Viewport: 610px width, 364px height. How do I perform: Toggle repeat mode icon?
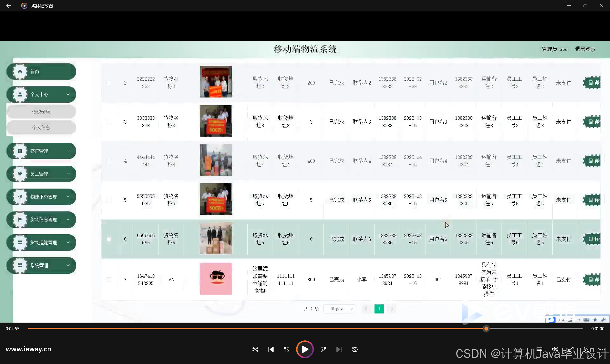[x=354, y=349]
